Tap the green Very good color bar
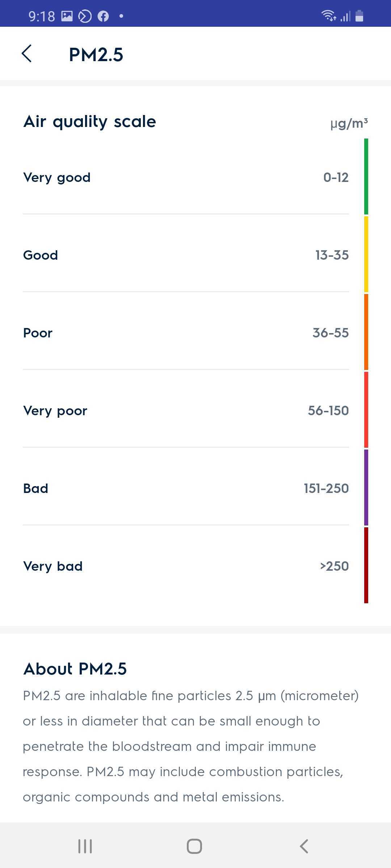This screenshot has width=391, height=868. tap(366, 176)
